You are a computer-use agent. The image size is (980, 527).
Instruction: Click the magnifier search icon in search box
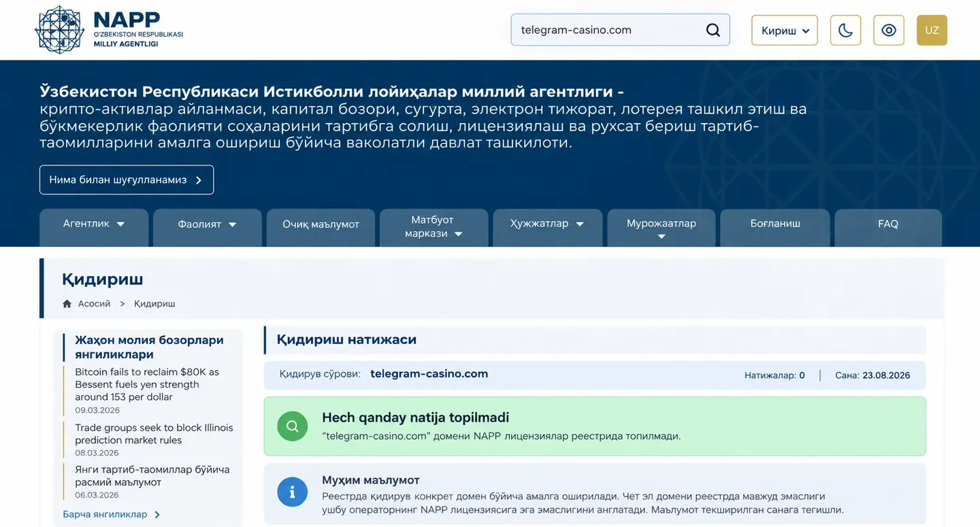(713, 30)
